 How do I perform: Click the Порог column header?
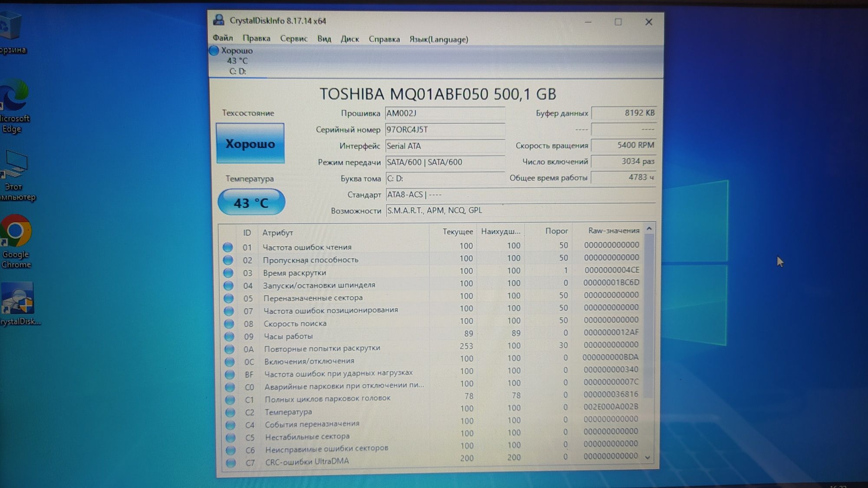tap(549, 231)
